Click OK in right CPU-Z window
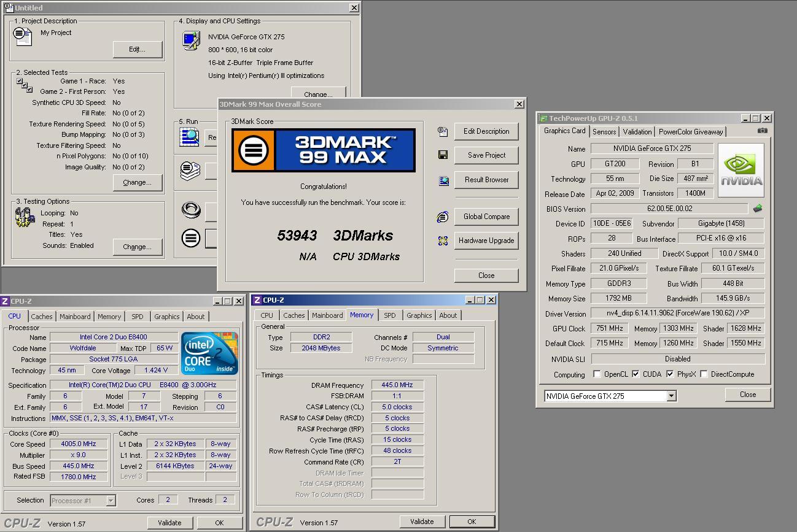Image resolution: width=797 pixels, height=532 pixels. coord(472,522)
